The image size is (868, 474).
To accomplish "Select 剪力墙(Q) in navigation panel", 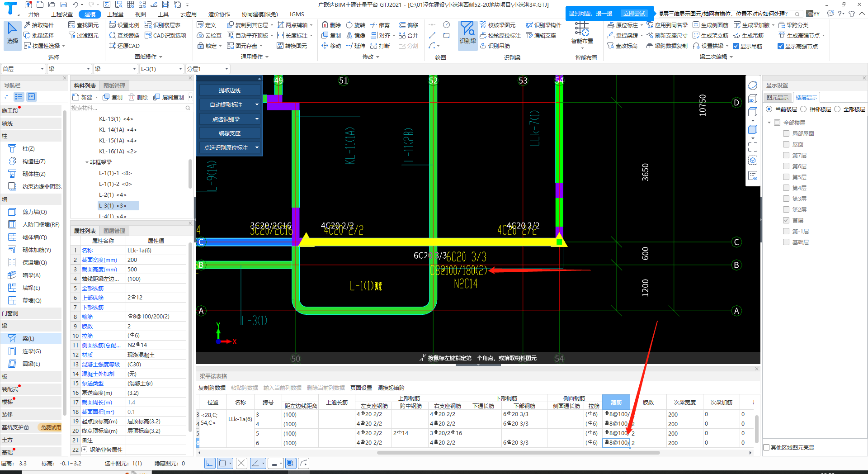I will [34, 212].
